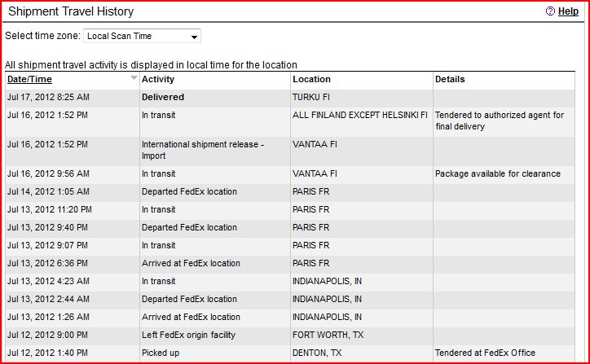Click the Location column header
Screen dimensions: 590x364
311,80
